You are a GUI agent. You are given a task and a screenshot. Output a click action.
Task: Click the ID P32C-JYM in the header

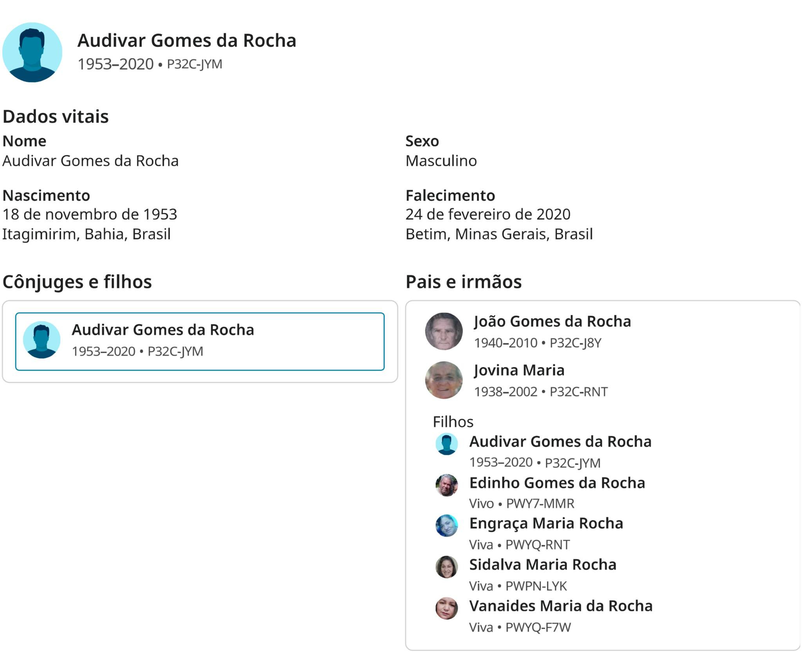click(x=195, y=64)
